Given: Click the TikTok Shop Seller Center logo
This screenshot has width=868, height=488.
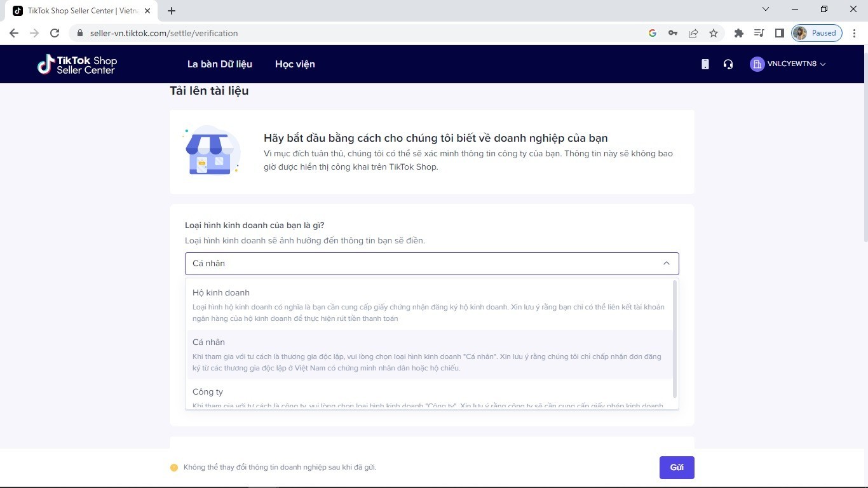Looking at the screenshot, I should pos(77,64).
